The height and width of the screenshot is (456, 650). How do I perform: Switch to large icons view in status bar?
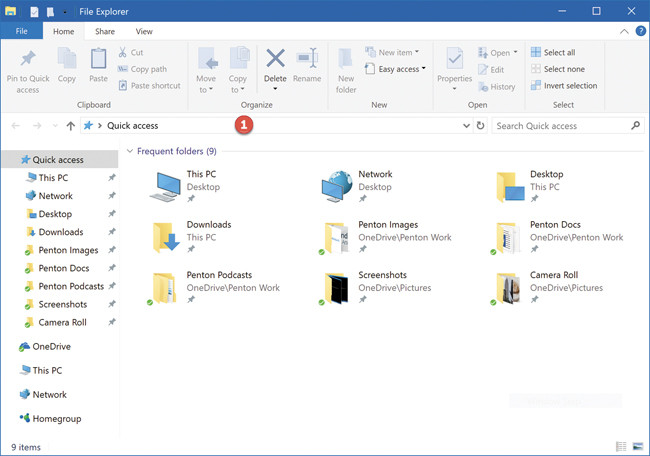(x=637, y=446)
